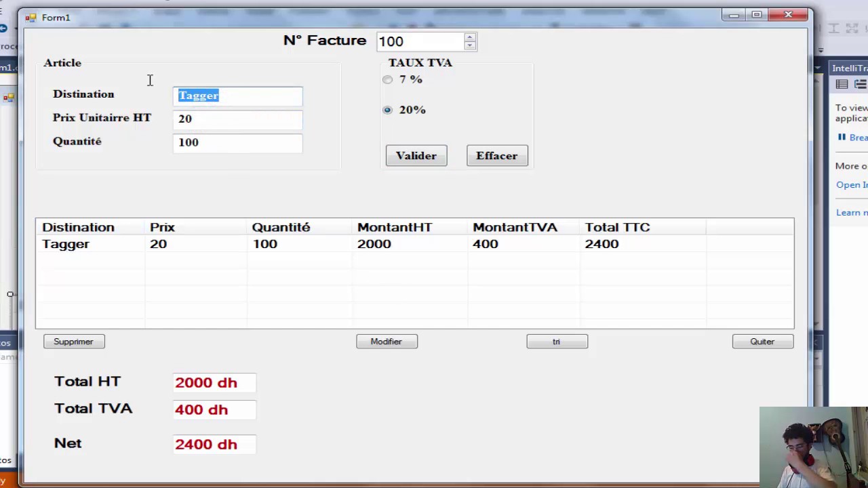Maximize the Form1 window

point(757,15)
